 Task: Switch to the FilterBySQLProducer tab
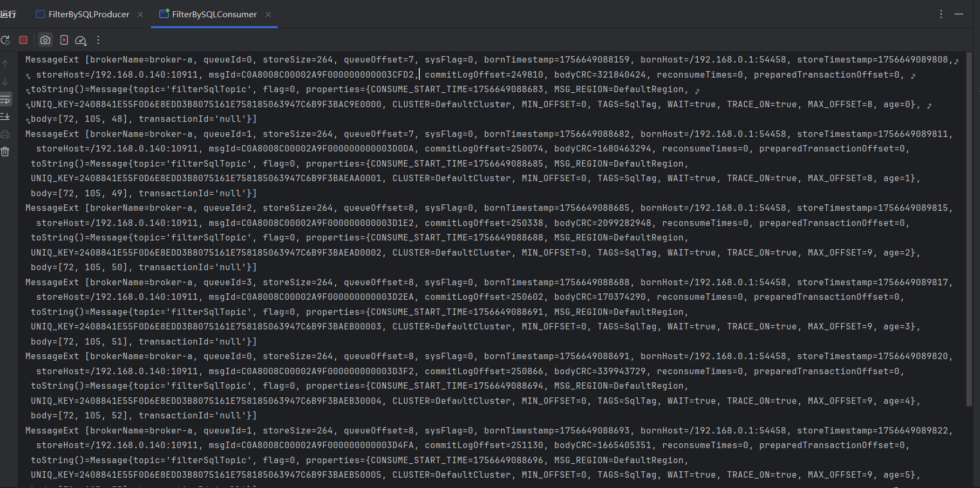[x=89, y=15]
